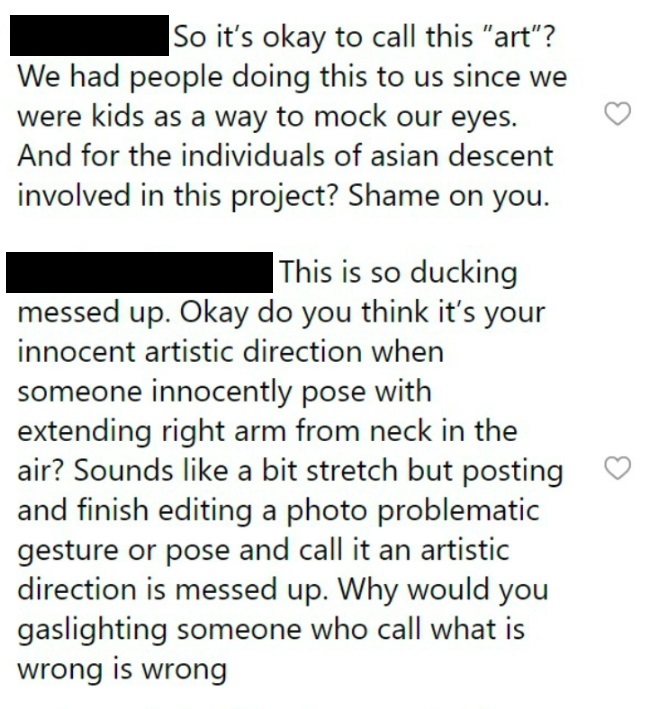Like the comment about mocking our eyes
This screenshot has width=657, height=709.
[x=618, y=113]
